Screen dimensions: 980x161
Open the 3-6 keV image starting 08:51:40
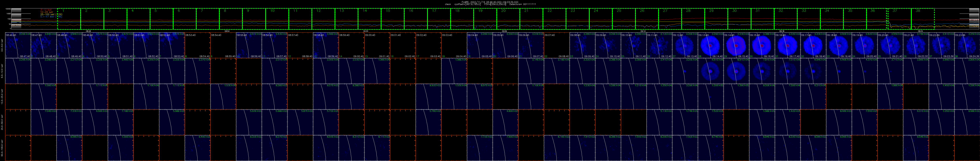[146, 45]
